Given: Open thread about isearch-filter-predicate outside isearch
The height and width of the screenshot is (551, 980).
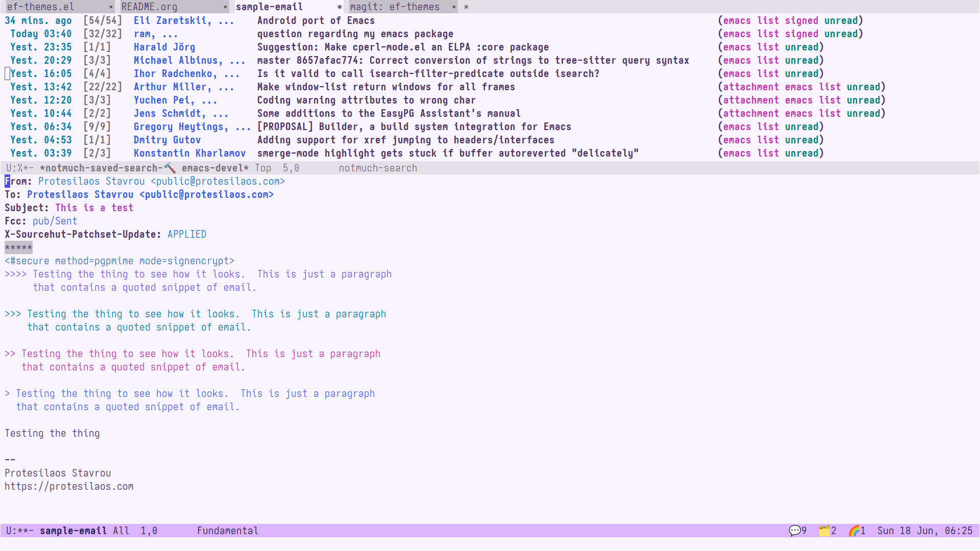Looking at the screenshot, I should pos(428,73).
